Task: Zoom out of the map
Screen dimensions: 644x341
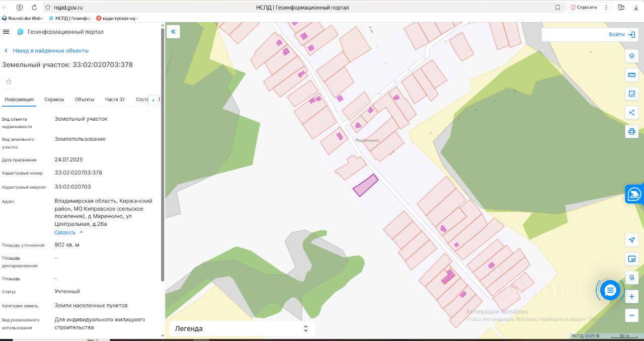Action: click(632, 315)
